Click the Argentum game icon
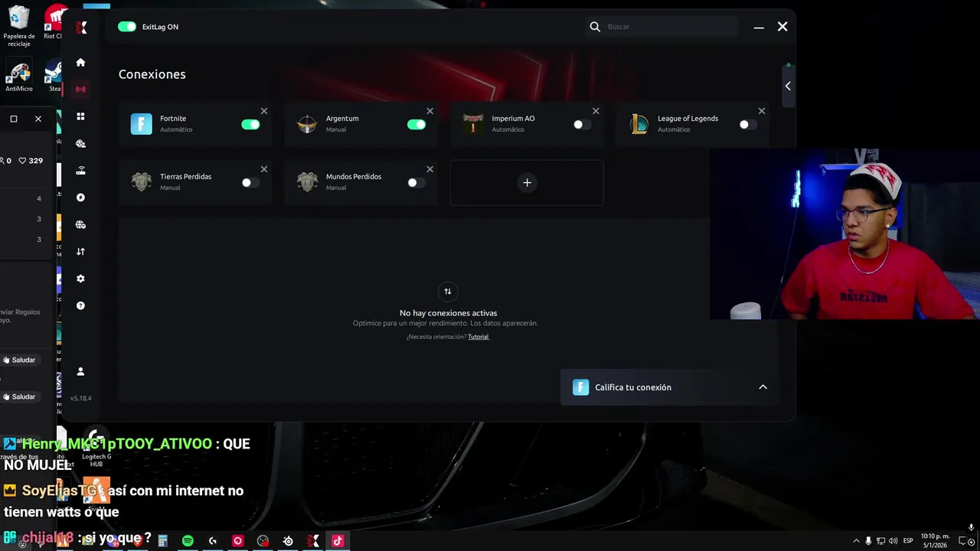980x551 pixels. point(307,124)
